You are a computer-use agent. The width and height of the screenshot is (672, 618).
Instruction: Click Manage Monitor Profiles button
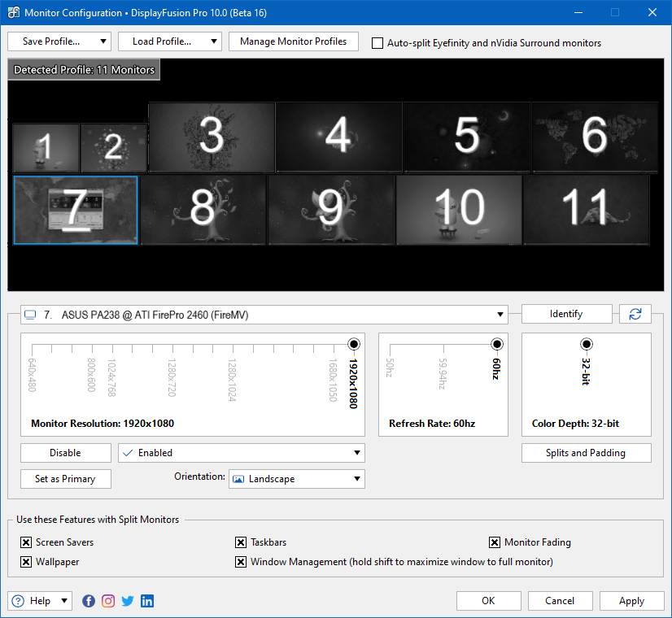[x=294, y=41]
